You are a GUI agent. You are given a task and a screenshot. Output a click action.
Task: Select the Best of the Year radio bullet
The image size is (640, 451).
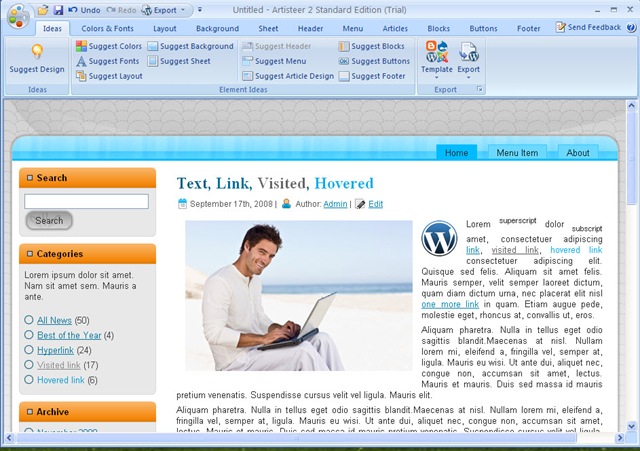click(x=29, y=335)
